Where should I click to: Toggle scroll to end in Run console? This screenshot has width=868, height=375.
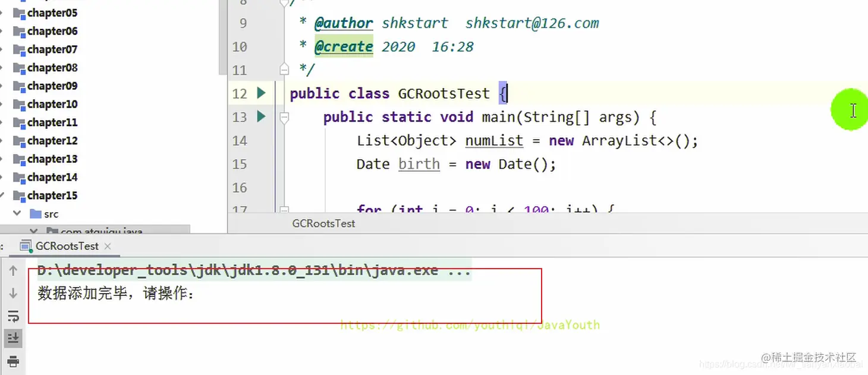(x=13, y=338)
